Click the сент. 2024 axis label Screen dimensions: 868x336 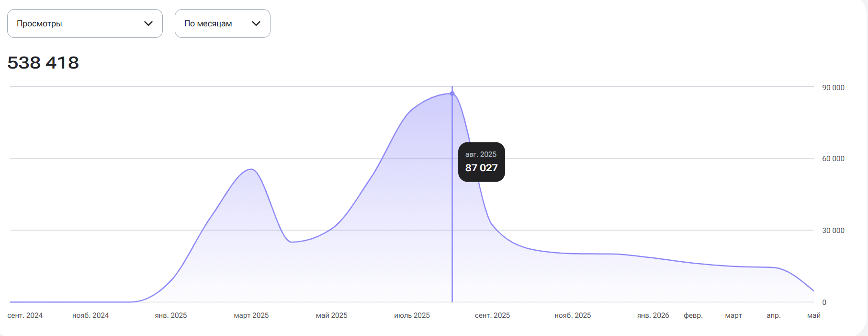coord(25,315)
